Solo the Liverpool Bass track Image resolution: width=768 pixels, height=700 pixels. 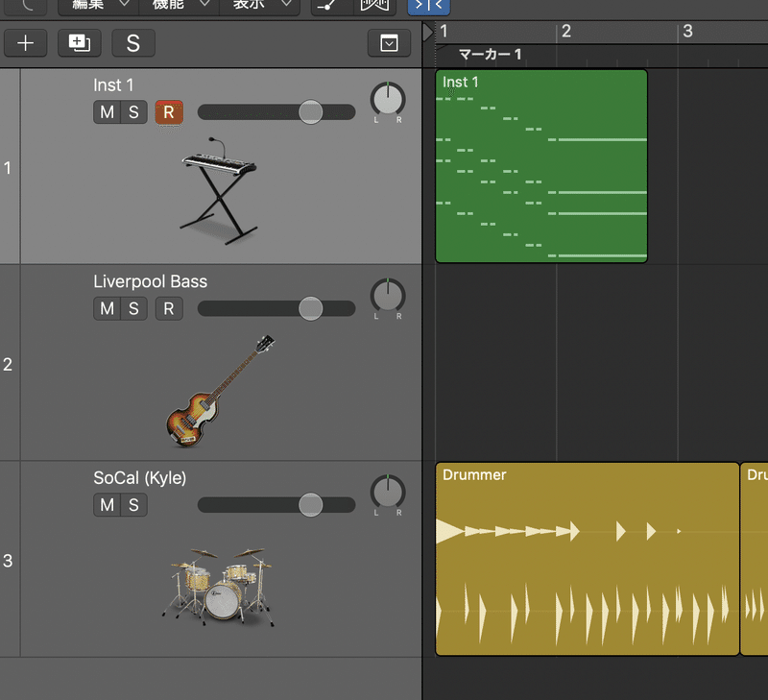133,308
